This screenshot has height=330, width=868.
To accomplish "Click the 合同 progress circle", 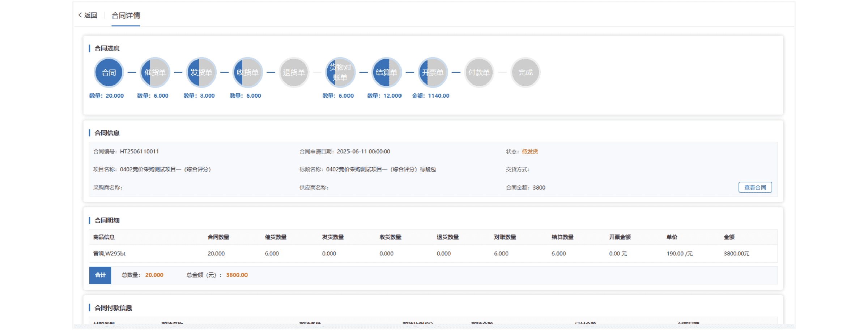I will pos(109,72).
